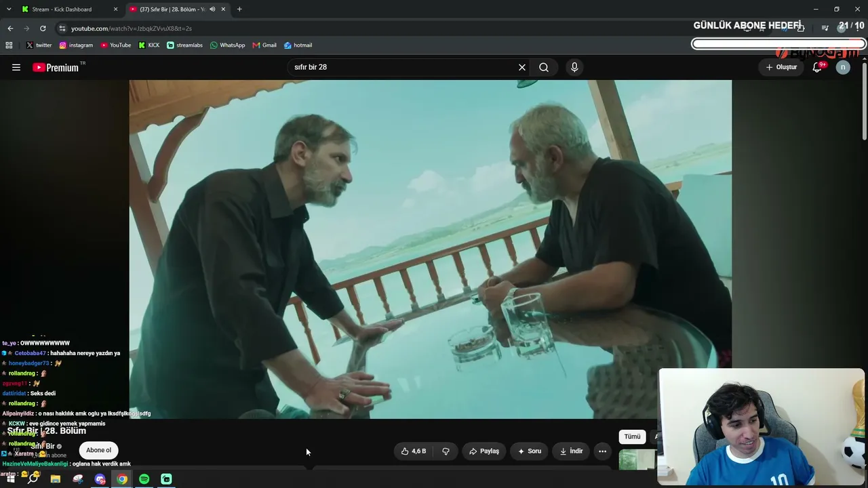Image resolution: width=868 pixels, height=488 pixels.
Task: Click the YouTube page scrollbar
Action: coord(865,102)
